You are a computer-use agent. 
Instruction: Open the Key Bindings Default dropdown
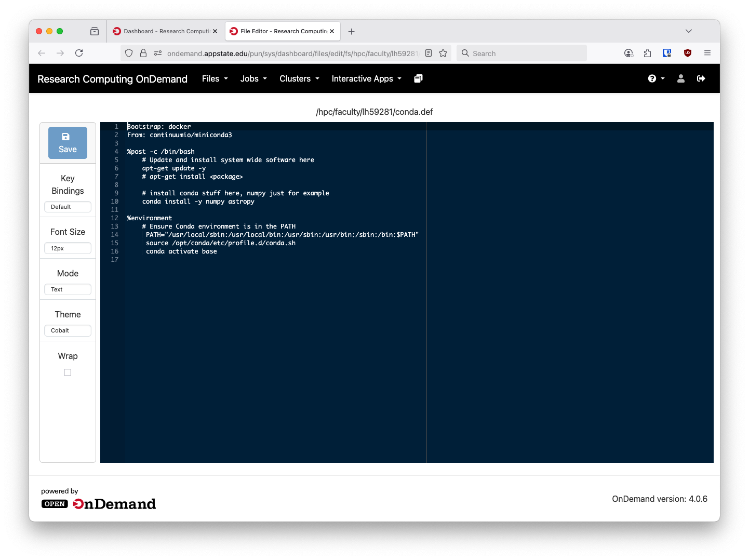[68, 207]
